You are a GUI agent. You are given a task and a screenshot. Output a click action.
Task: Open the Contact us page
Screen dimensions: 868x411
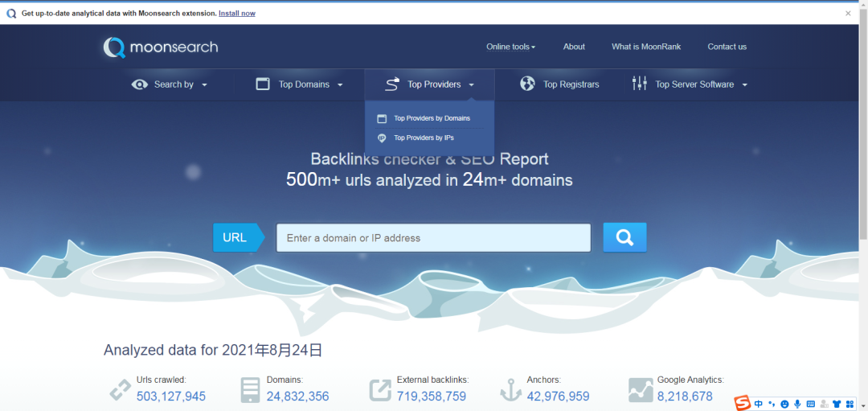[727, 47]
